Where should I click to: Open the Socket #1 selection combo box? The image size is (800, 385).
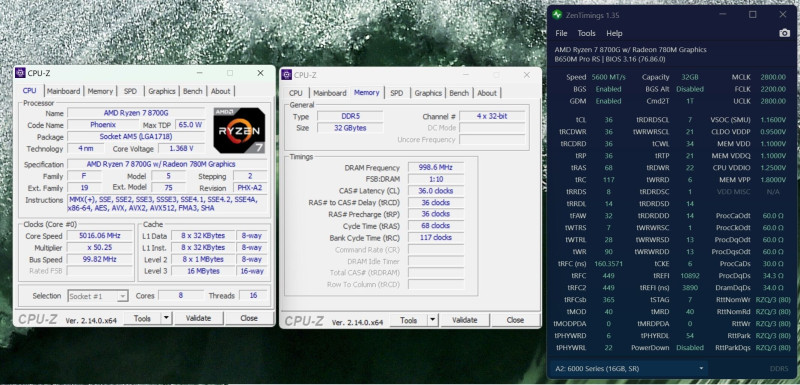coord(97,296)
